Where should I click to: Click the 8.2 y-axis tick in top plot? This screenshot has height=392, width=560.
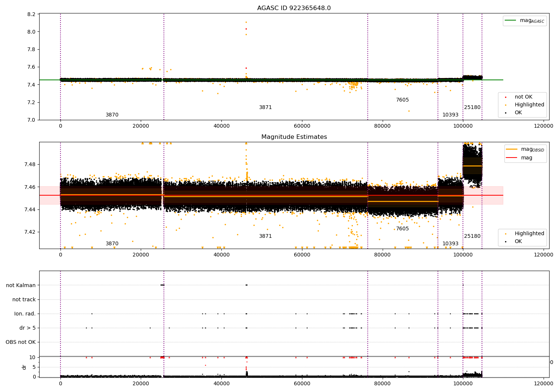tap(32, 14)
